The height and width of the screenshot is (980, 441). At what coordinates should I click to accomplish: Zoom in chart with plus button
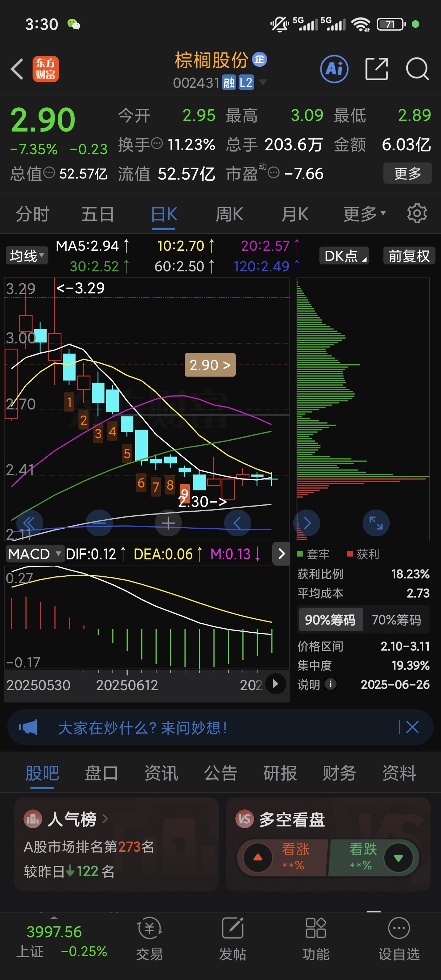click(168, 523)
